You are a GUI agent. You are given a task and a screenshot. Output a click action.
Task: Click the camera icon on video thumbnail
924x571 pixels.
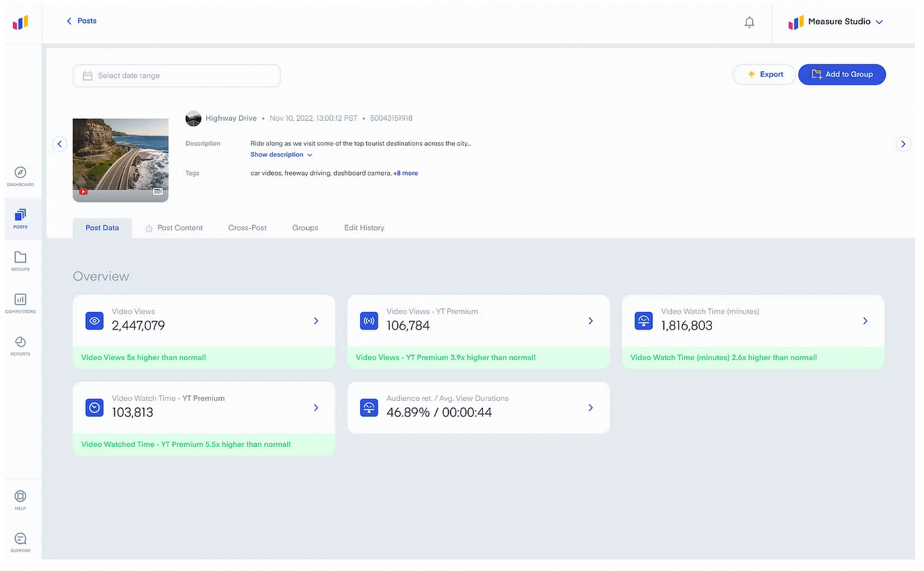[158, 191]
